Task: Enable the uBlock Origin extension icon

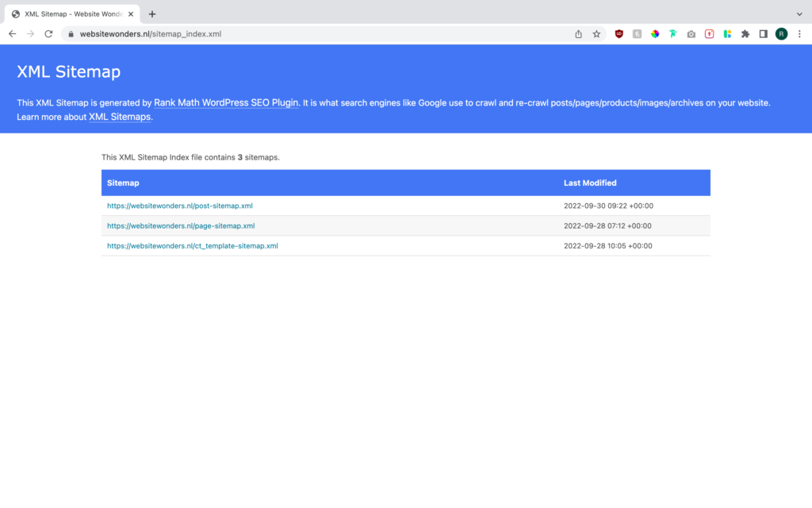Action: coord(619,33)
